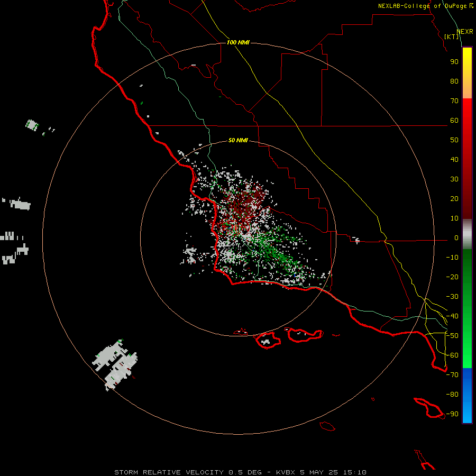Select the -60 velocity scale label
476x476 pixels.
[452, 355]
